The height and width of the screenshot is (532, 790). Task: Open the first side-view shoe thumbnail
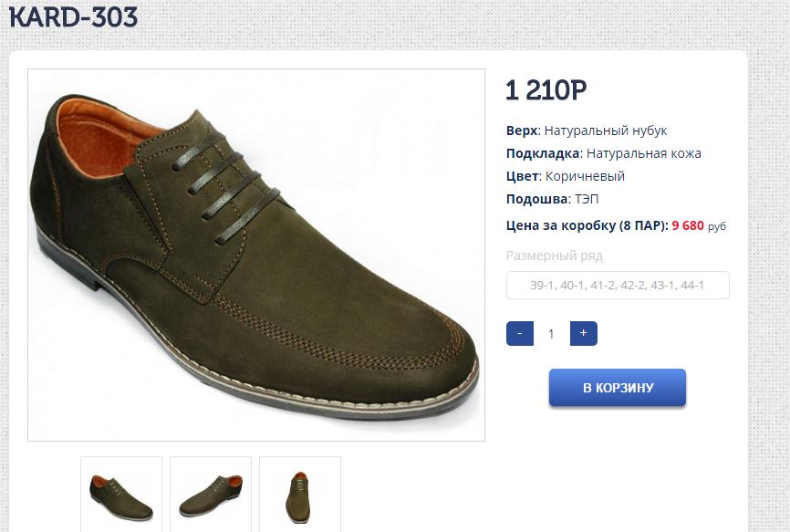121,494
